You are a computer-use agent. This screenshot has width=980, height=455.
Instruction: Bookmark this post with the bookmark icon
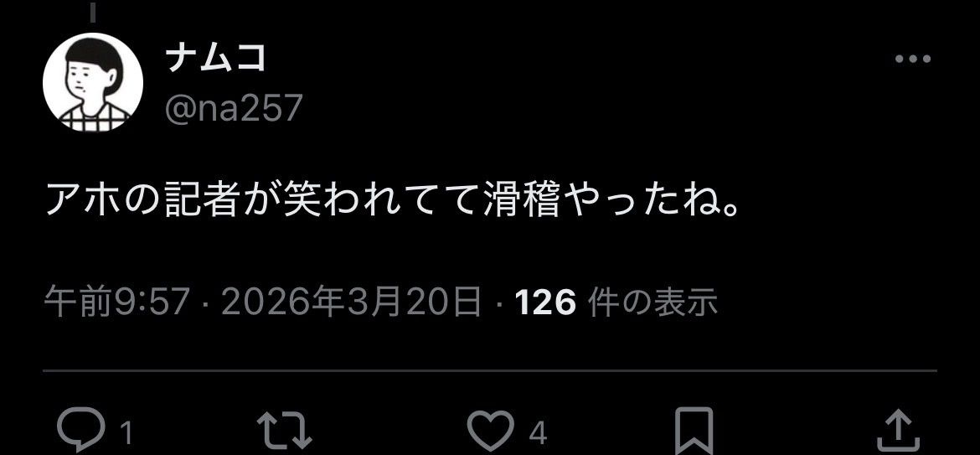click(x=694, y=431)
